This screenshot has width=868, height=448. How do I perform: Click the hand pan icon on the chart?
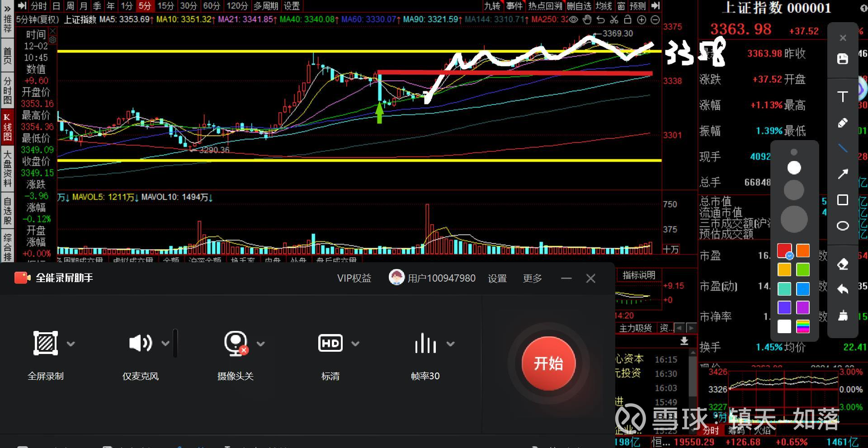coord(587,19)
